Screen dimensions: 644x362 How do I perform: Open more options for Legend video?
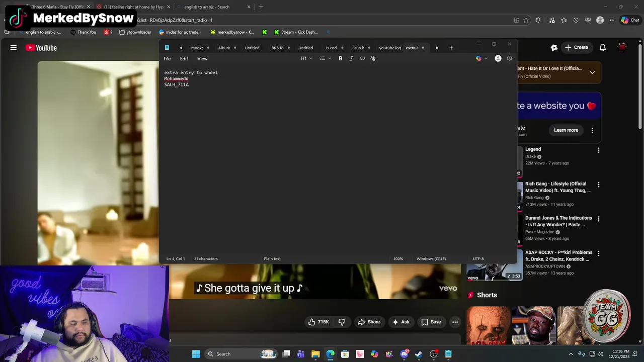(x=598, y=150)
